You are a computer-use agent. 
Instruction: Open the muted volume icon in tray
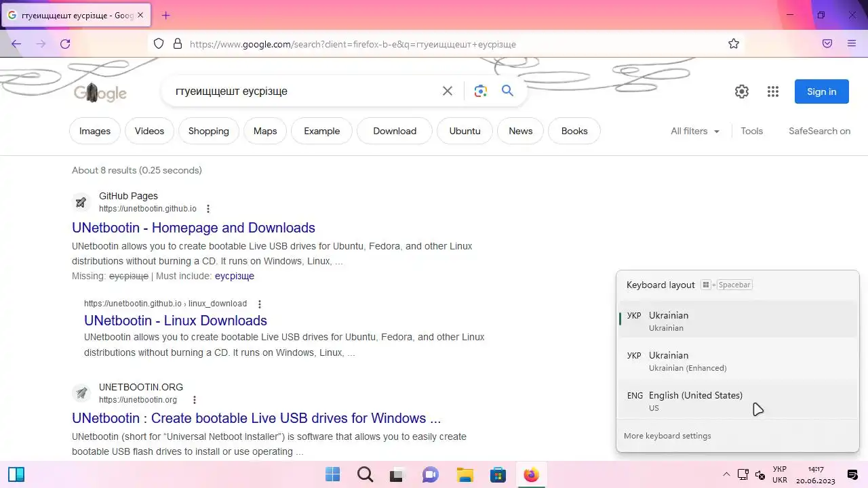[x=760, y=474]
